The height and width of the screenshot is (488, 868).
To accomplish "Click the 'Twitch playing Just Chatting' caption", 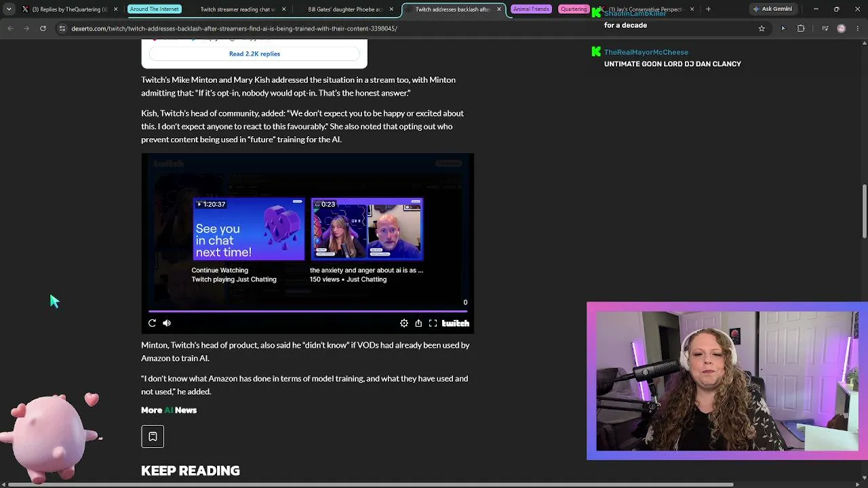I will pos(234,279).
